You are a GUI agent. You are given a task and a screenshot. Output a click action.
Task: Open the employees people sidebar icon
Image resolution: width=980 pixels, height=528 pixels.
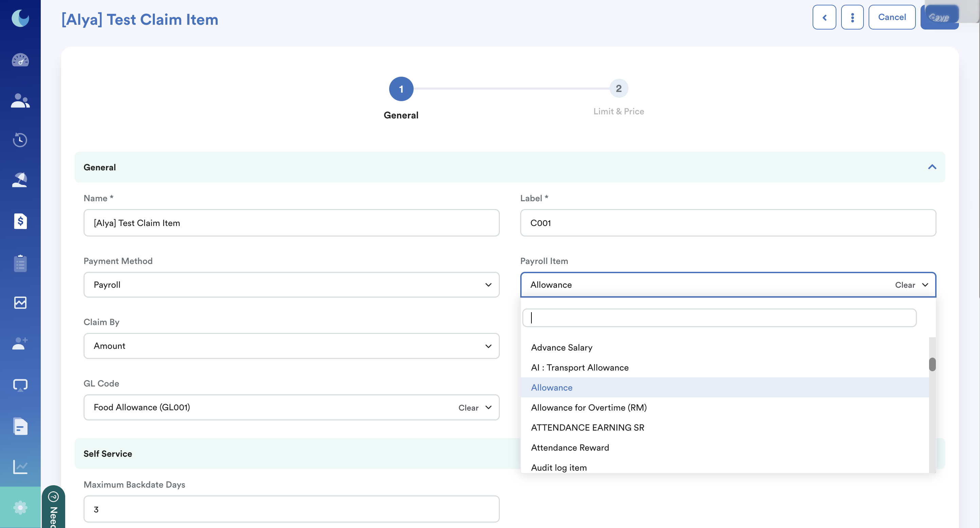[x=20, y=101]
